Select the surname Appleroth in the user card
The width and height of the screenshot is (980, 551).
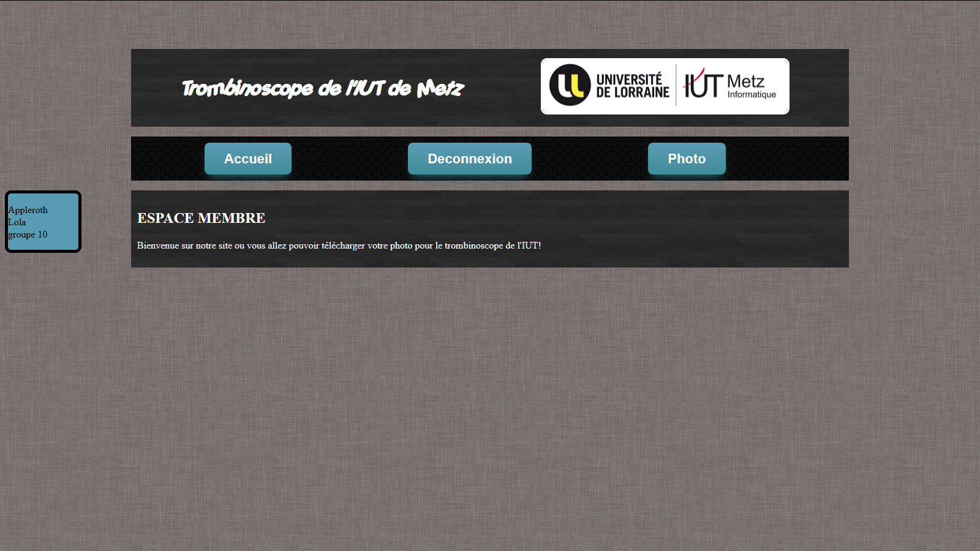(28, 210)
